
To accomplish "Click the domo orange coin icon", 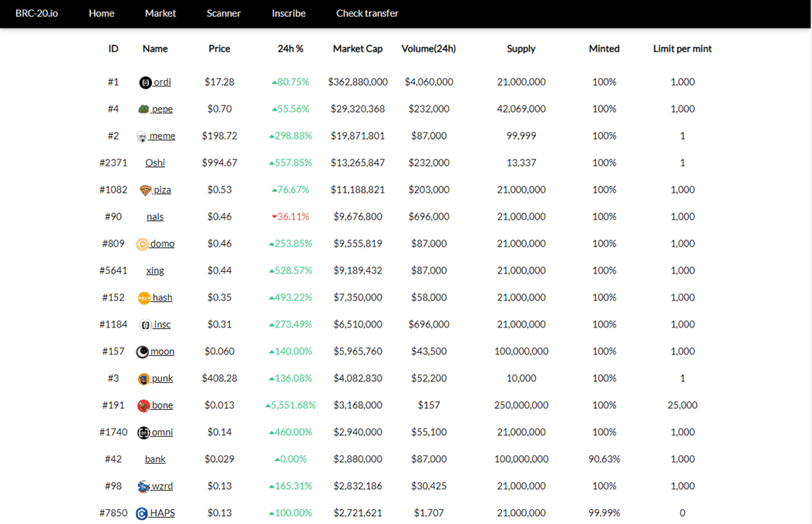I will point(143,244).
